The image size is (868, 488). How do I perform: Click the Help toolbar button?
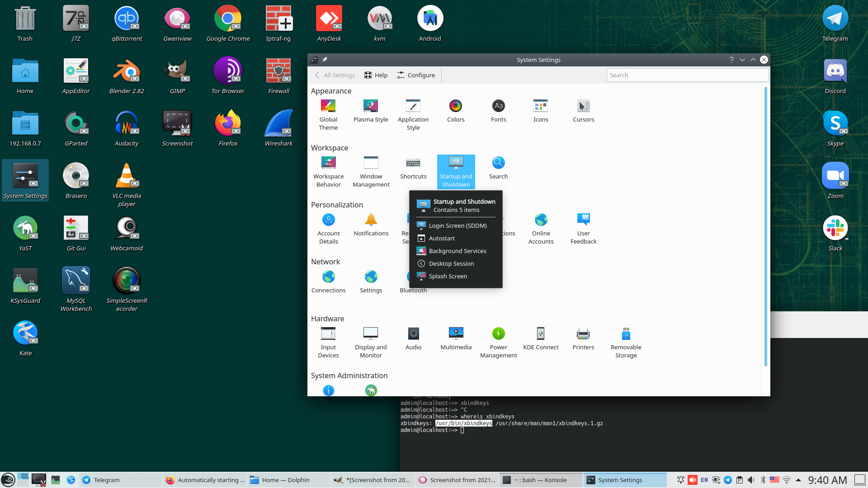pos(376,75)
